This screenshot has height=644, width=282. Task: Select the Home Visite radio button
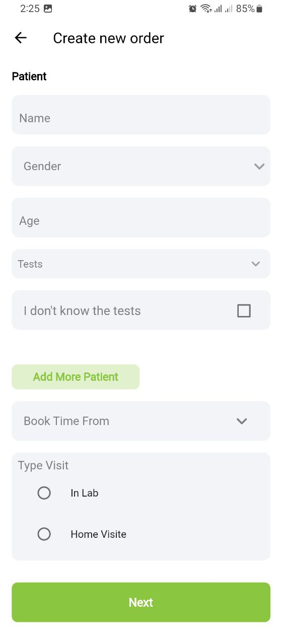tap(44, 534)
